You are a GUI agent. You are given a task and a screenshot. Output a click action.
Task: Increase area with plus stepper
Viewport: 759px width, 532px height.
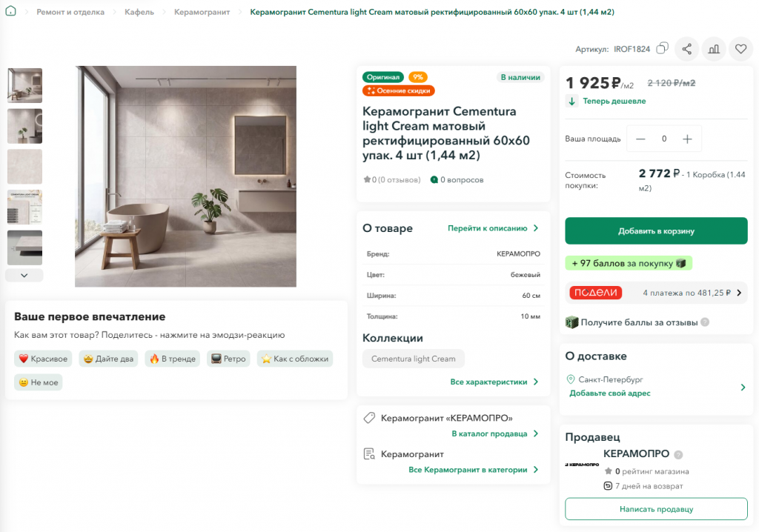pyautogui.click(x=687, y=139)
